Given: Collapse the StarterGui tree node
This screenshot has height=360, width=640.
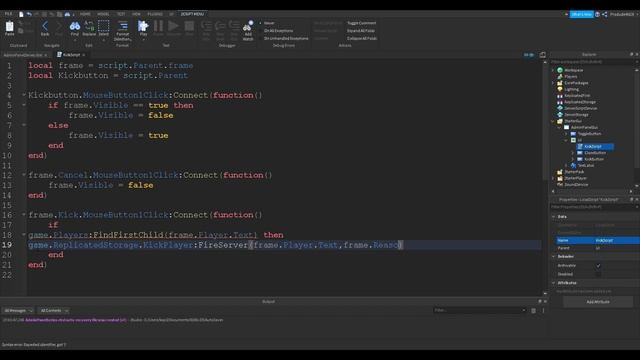Looking at the screenshot, I should (x=553, y=121).
